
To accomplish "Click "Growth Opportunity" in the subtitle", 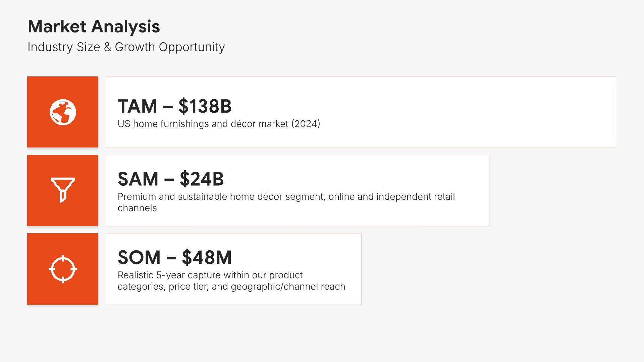I will 170,47.
